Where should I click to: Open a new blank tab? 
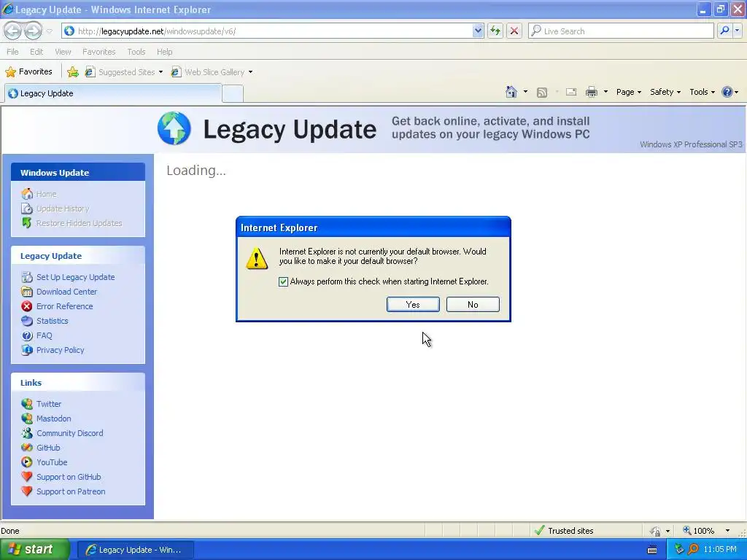pos(233,93)
